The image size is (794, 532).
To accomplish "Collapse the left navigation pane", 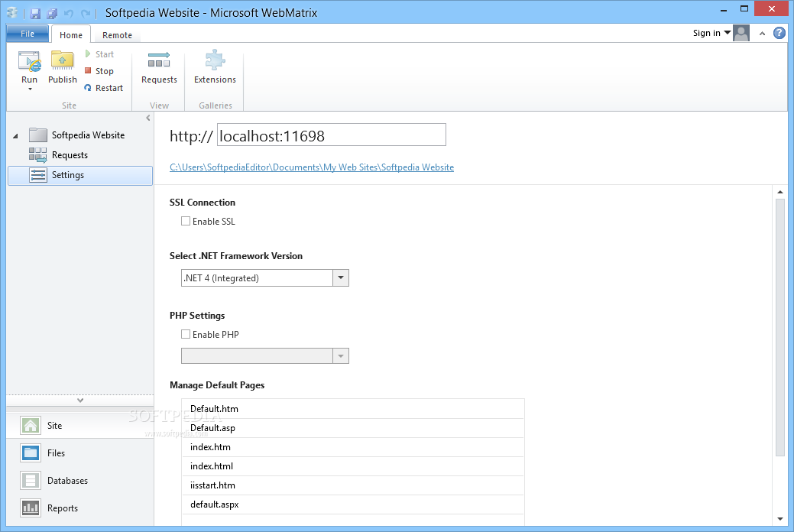I will pyautogui.click(x=147, y=118).
